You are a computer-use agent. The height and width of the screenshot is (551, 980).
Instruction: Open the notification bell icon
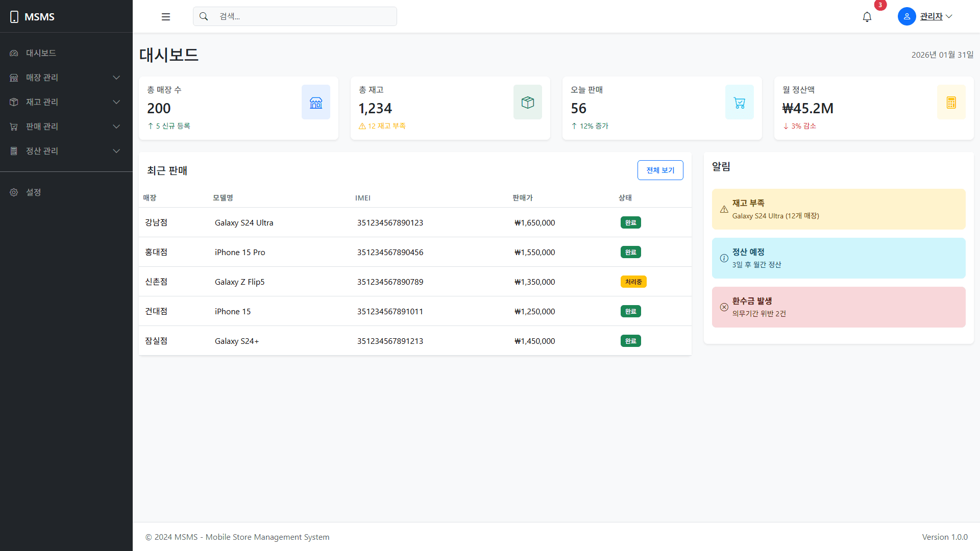867,17
